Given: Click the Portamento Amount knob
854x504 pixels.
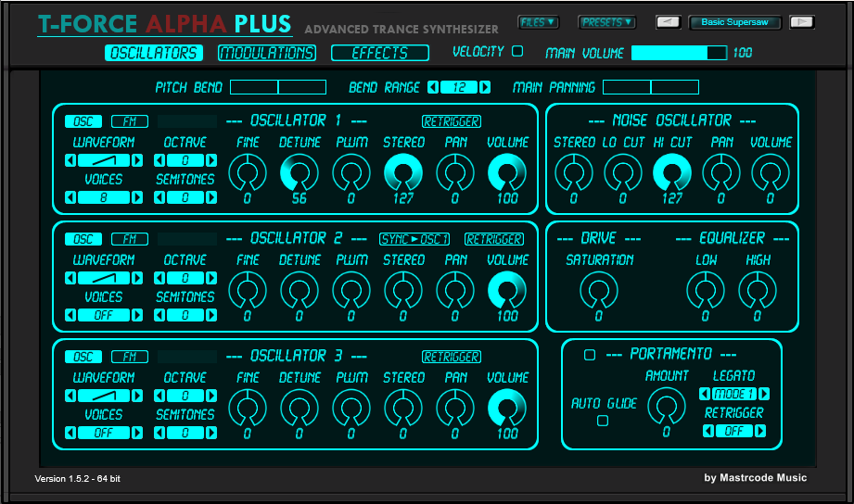Looking at the screenshot, I should pyautogui.click(x=666, y=406).
